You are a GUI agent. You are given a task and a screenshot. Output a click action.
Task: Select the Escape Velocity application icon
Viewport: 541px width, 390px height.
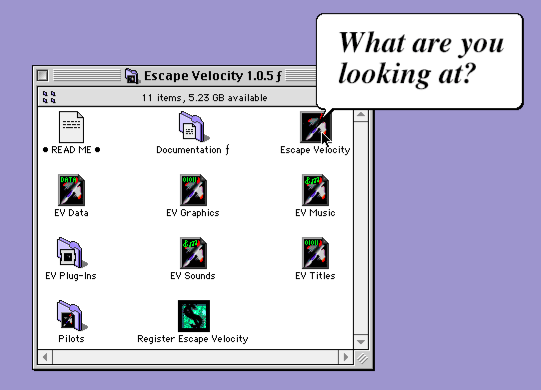(315, 127)
